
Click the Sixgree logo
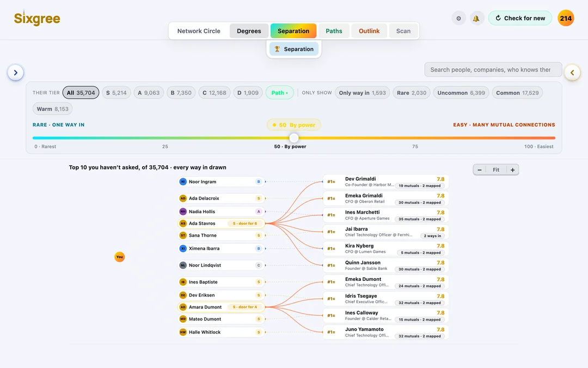click(x=37, y=19)
